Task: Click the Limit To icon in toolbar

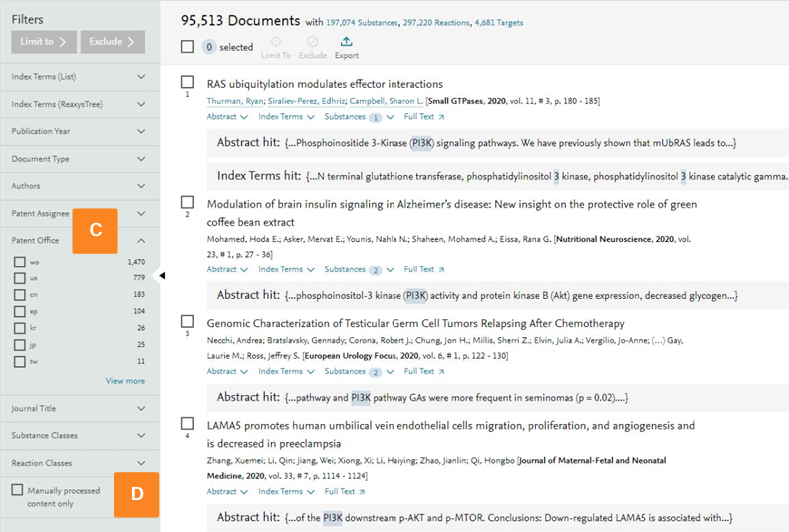Action: [277, 42]
